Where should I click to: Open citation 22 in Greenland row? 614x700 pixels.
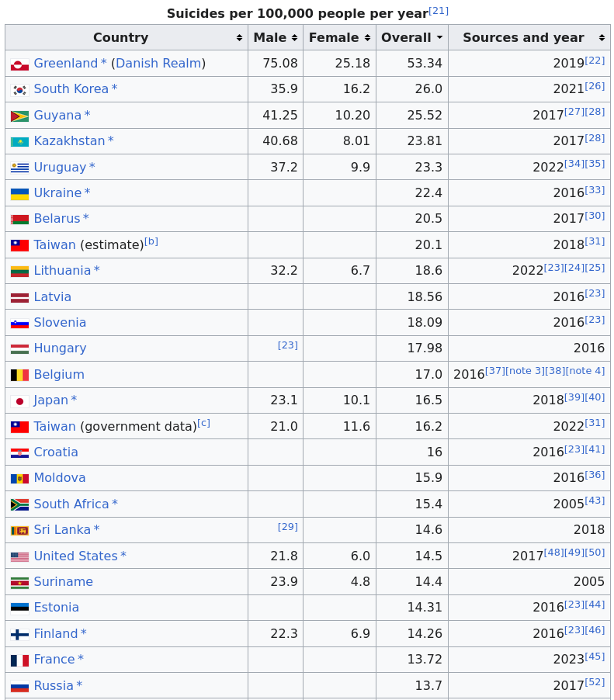[x=595, y=61]
